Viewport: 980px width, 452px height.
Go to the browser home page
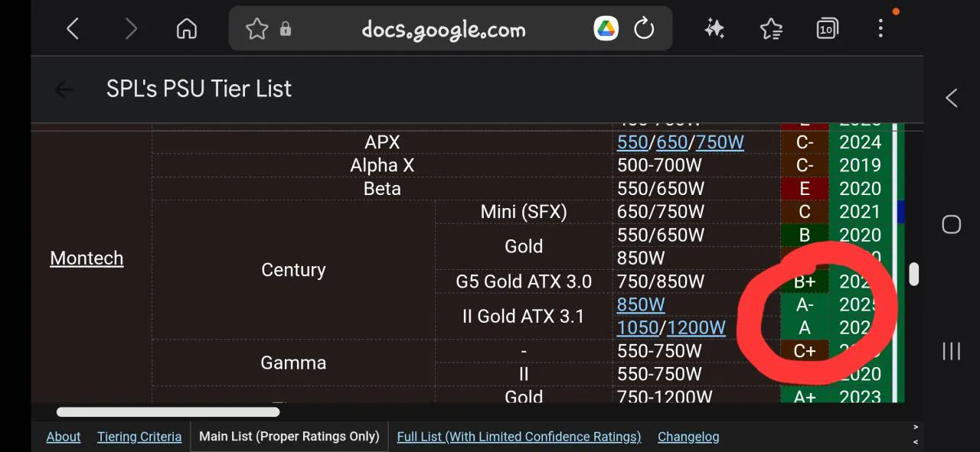186,28
